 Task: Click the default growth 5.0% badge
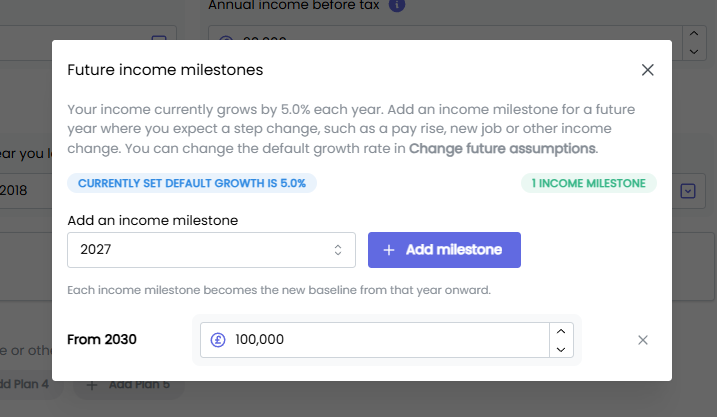point(192,183)
